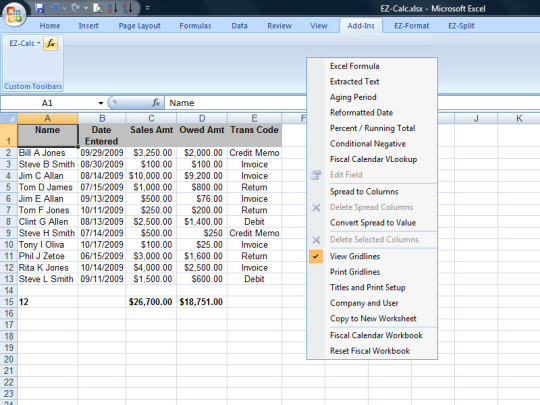Expand the EZ-Calc dropdown menu

(24, 43)
